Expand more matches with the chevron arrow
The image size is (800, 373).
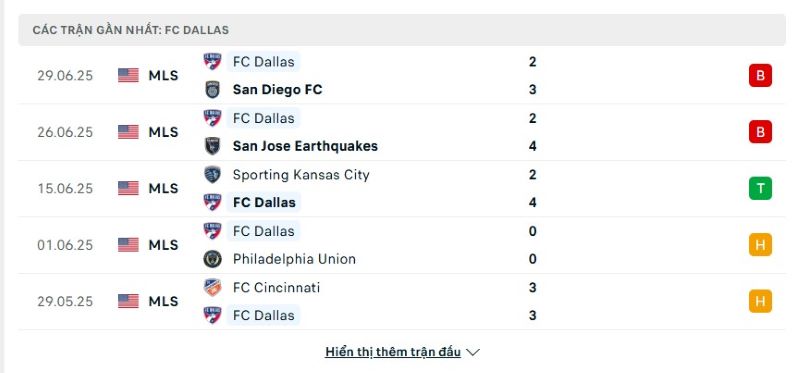(473, 353)
